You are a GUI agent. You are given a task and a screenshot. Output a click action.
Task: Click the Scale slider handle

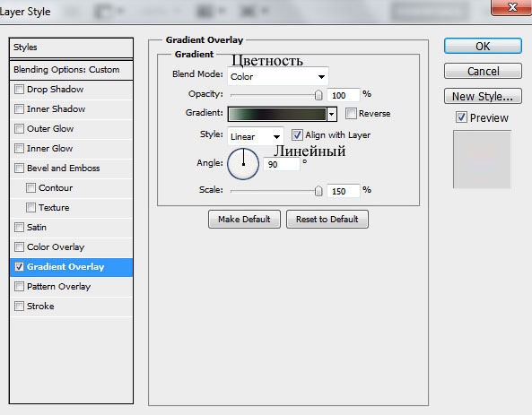coord(318,191)
